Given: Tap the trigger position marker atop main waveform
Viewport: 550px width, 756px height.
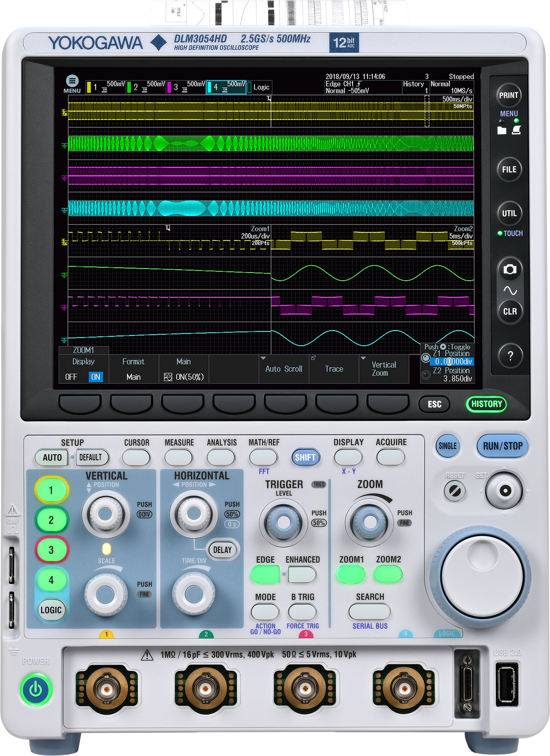Looking at the screenshot, I should [x=269, y=98].
